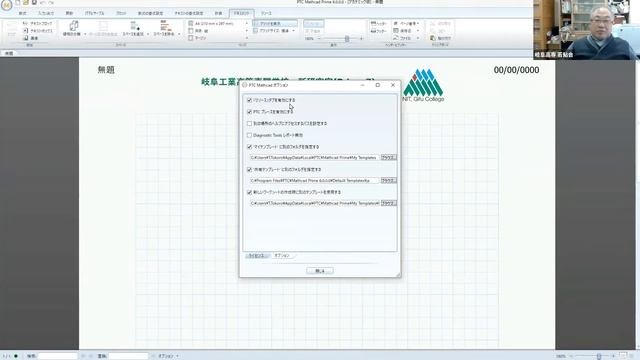640x360 pixels.
Task: Click the zoom-out minus on ribbon zoom
Action: point(319,38)
